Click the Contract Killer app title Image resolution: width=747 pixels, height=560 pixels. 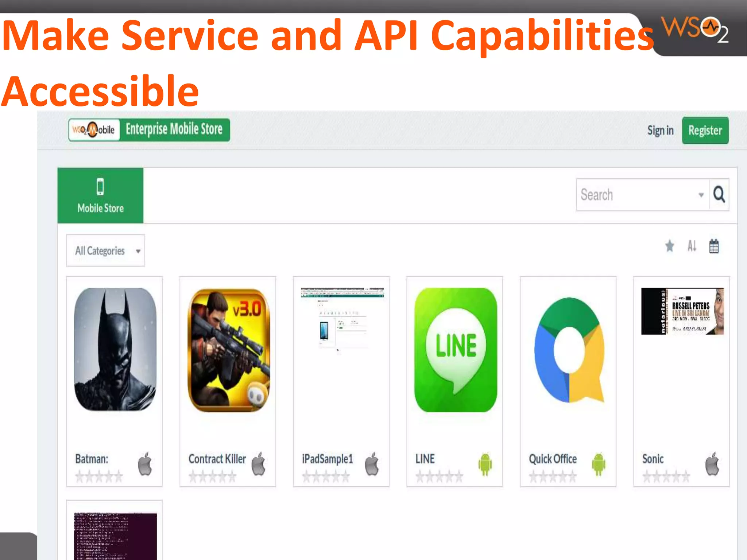click(x=217, y=459)
